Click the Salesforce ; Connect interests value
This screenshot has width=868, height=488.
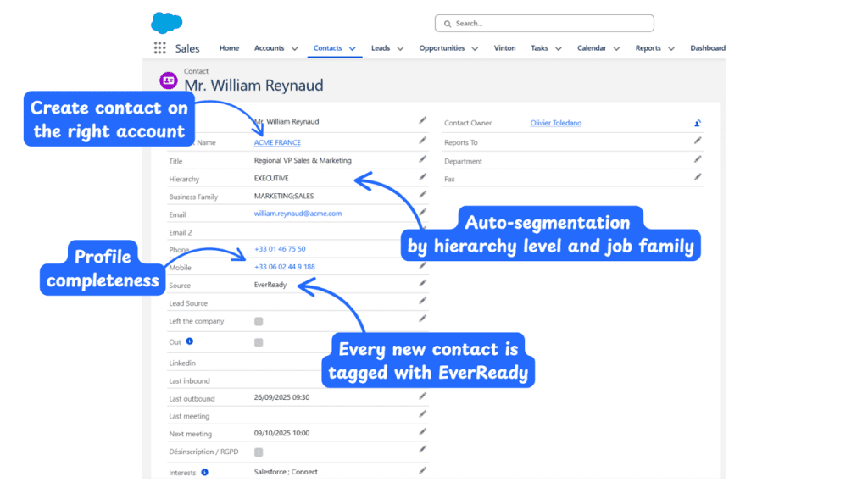[286, 472]
